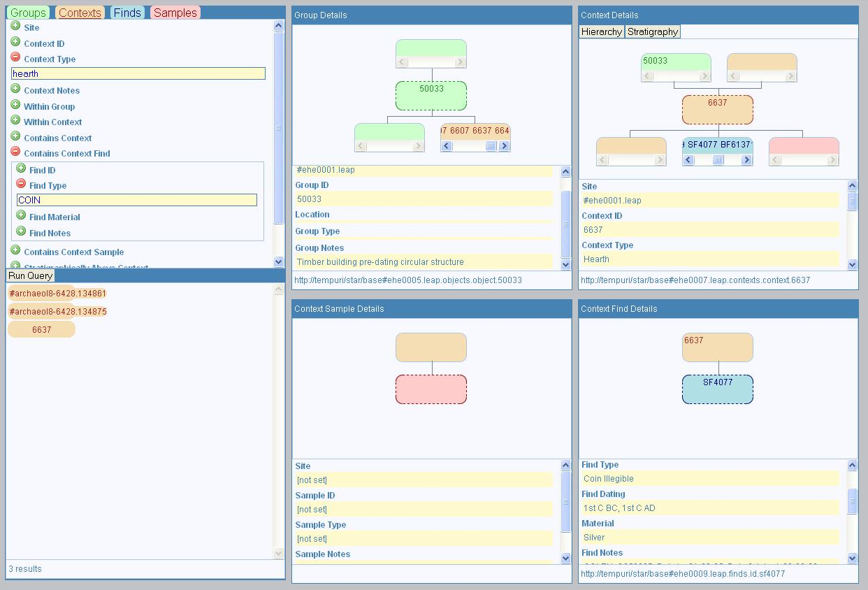
Task: Click the Context Find Details URI ending id.sf4077
Action: (683, 574)
